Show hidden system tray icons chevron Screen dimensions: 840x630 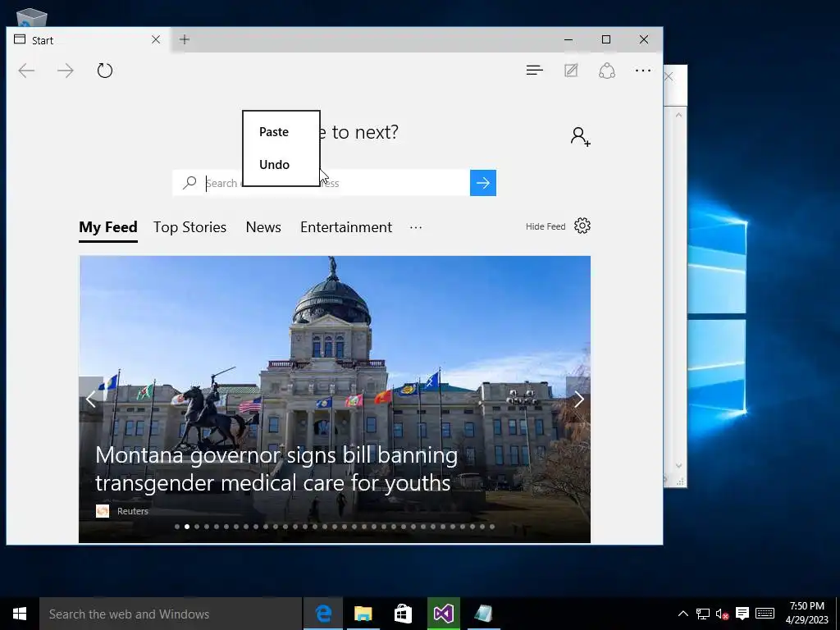click(x=683, y=614)
